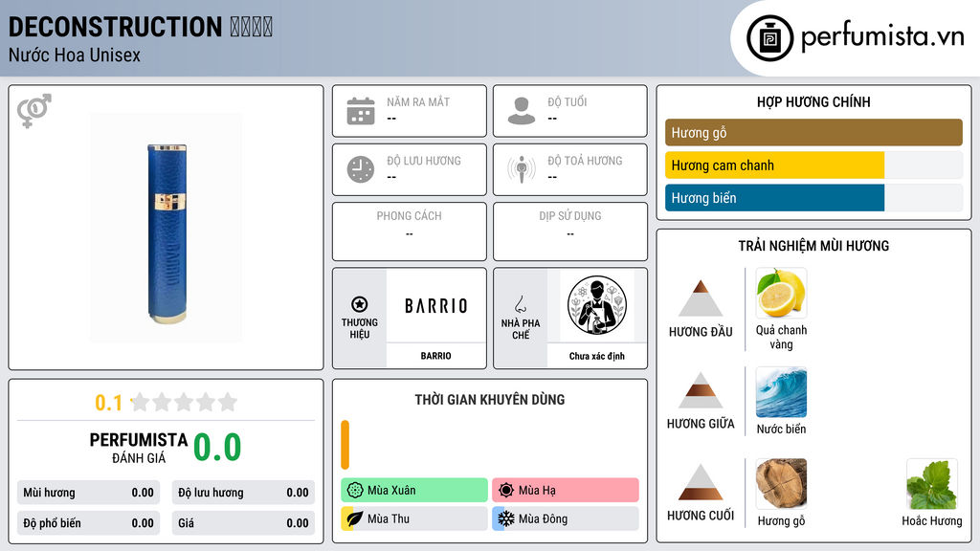The height and width of the screenshot is (551, 980).
Task: Click the nose icon above Nhà pha chế
Action: click(520, 304)
